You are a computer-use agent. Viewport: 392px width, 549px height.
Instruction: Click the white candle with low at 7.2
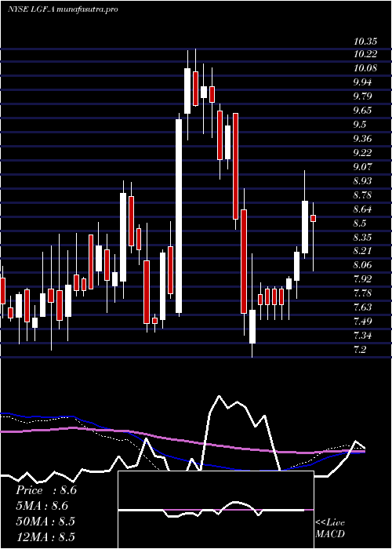pos(252,326)
